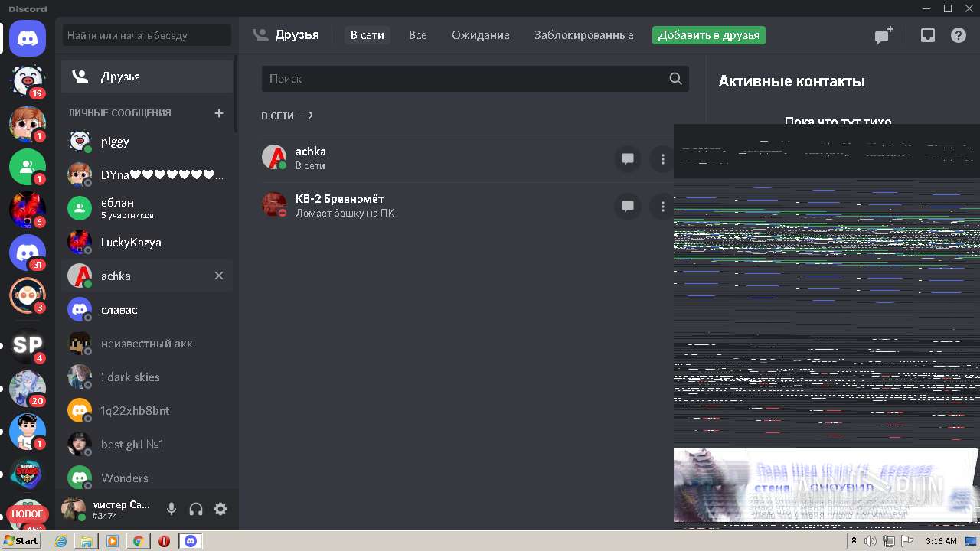The height and width of the screenshot is (551, 980).
Task: Open Chrome from taskbar
Action: (138, 541)
